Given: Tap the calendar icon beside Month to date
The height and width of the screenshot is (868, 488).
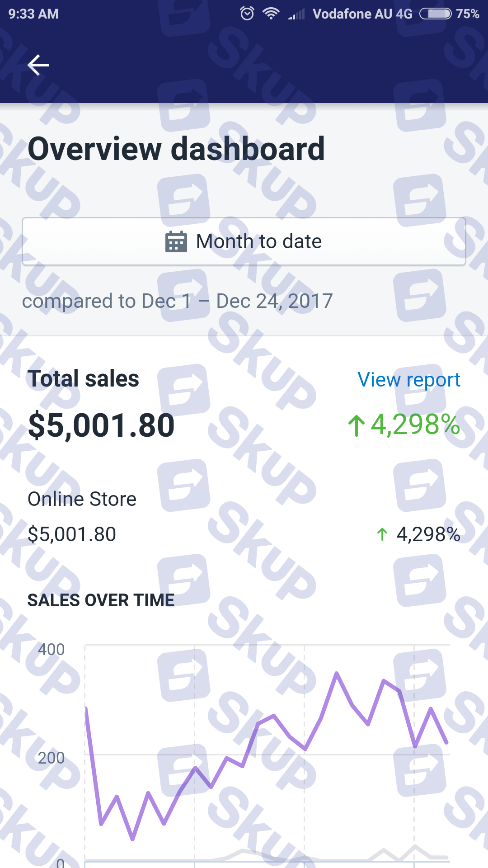Looking at the screenshot, I should click(x=176, y=241).
